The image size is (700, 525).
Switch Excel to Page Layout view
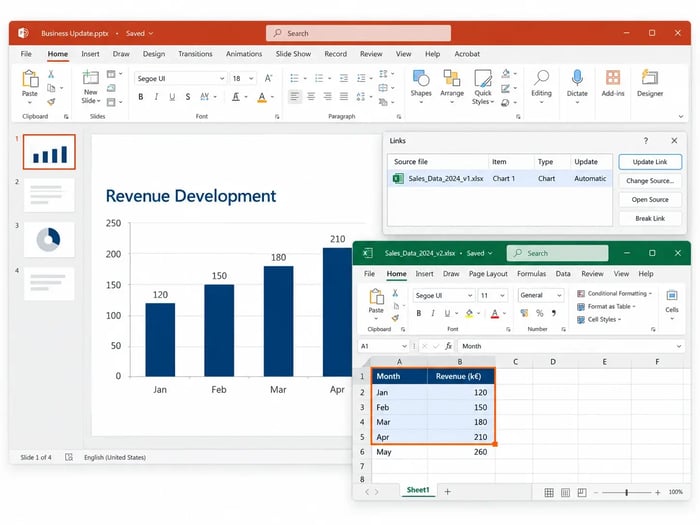(565, 492)
